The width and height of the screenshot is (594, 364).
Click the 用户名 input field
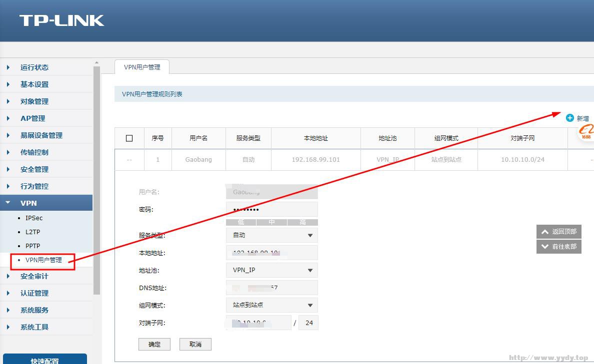[271, 192]
